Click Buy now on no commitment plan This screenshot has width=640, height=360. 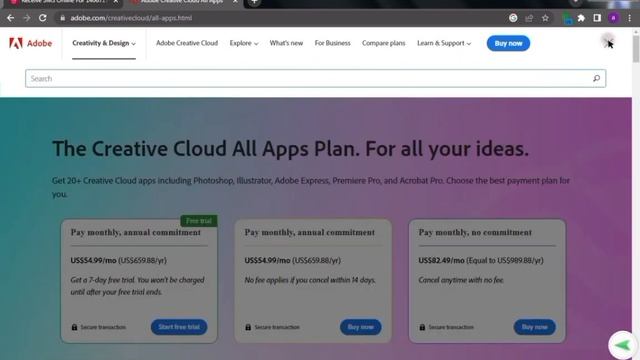tap(534, 327)
